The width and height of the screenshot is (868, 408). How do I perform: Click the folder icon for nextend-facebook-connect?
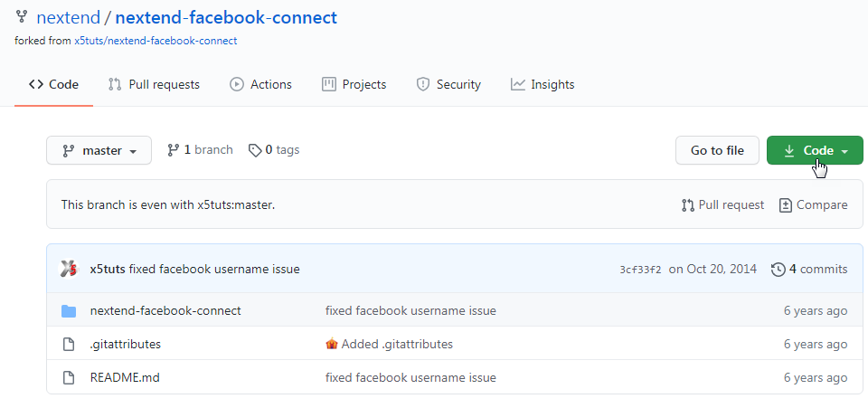pyautogui.click(x=69, y=311)
